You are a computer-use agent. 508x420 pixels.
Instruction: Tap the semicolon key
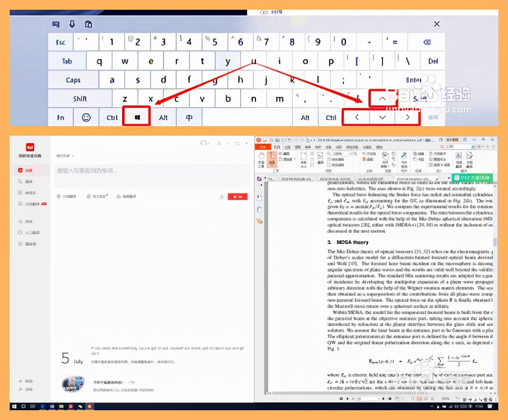pos(343,80)
